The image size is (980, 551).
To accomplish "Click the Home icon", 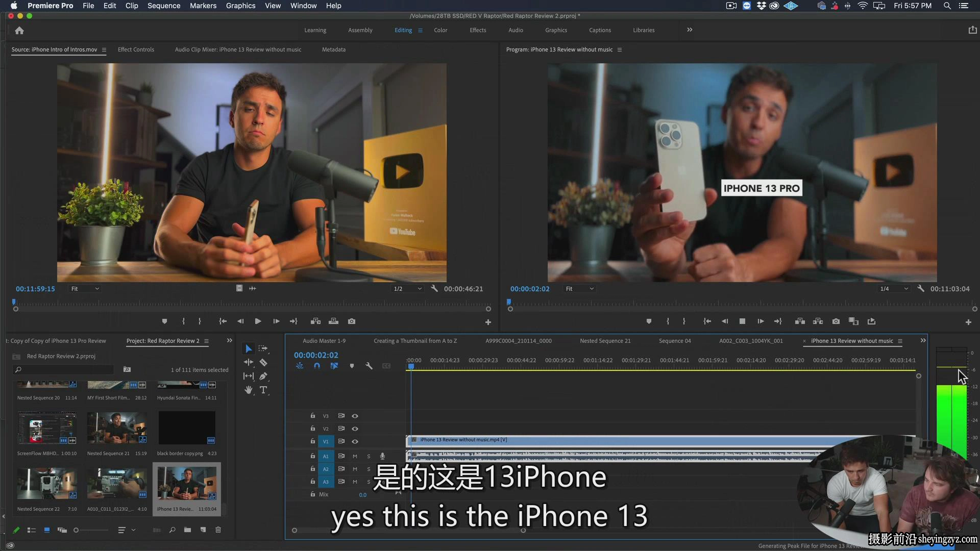I will [x=19, y=31].
